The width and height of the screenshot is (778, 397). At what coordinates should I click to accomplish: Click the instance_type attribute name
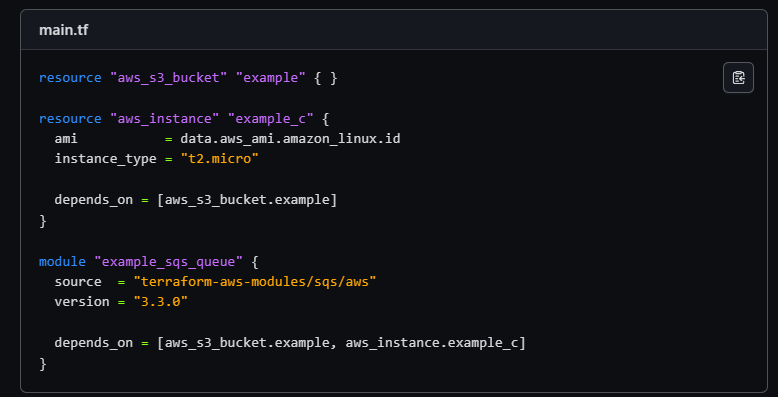click(x=106, y=159)
